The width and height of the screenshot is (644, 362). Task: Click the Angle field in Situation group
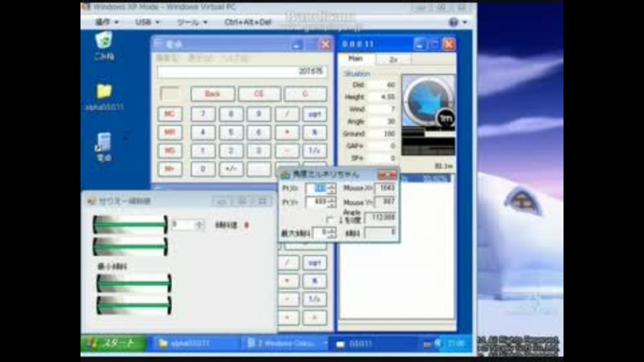[382, 121]
